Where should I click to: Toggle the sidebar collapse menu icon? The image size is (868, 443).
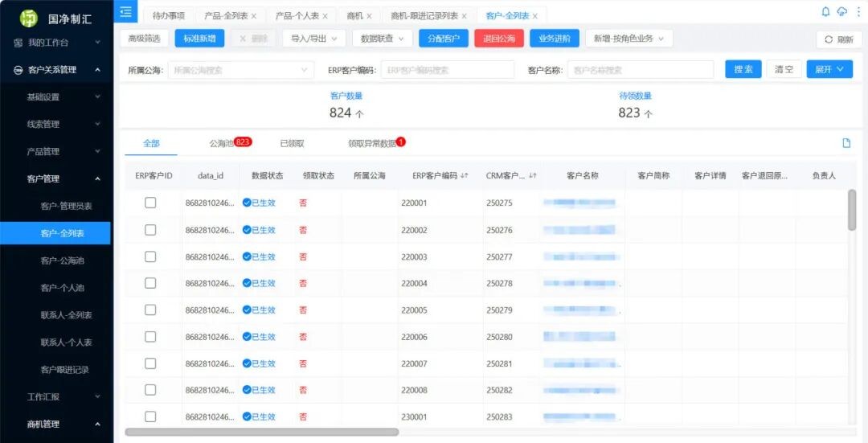[125, 11]
